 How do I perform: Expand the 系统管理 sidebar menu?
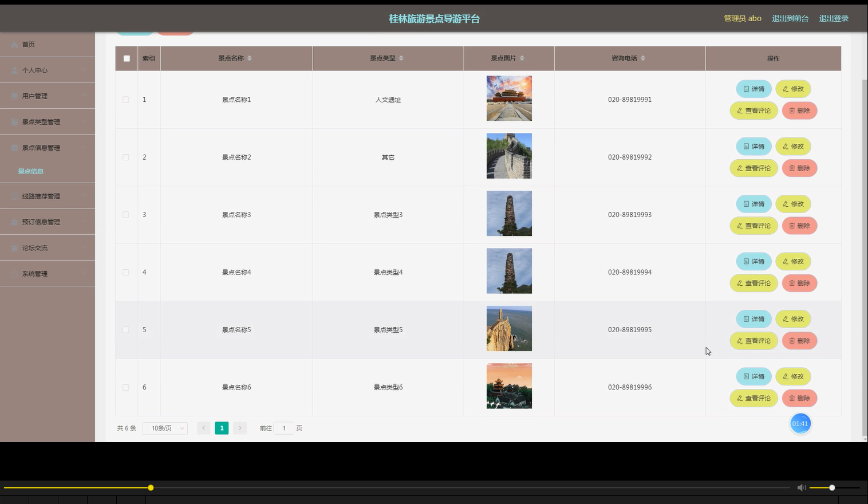pos(35,273)
